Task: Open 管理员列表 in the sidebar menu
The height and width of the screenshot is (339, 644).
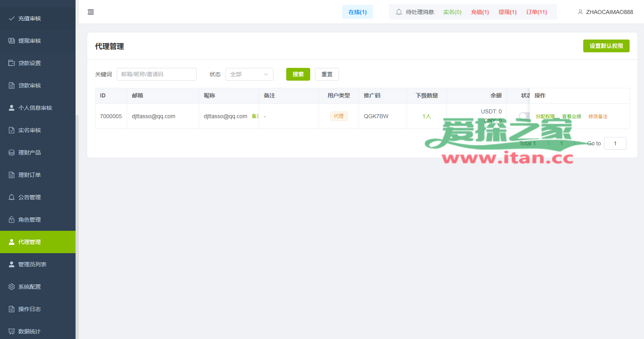Action: pos(32,264)
